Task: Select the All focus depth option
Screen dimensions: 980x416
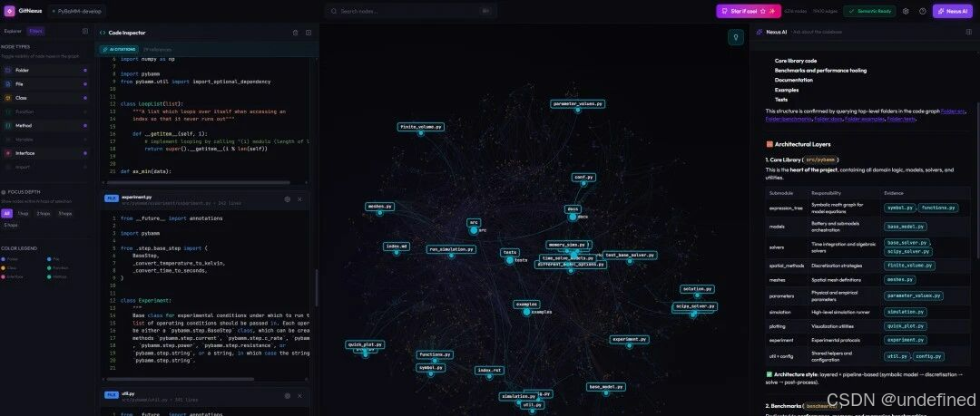Action: click(x=7, y=214)
